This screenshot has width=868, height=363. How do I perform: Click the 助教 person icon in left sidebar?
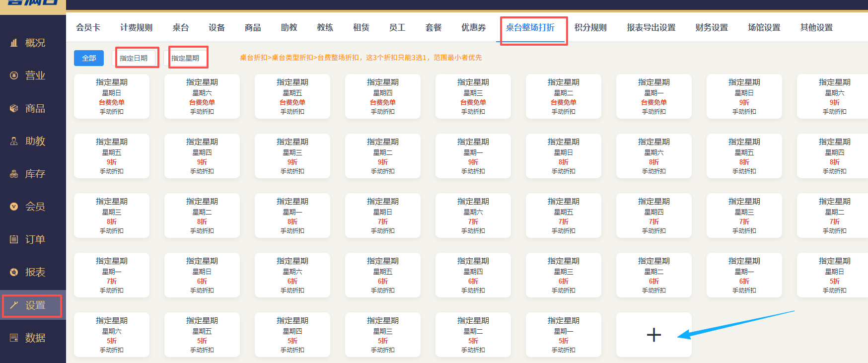coord(14,141)
